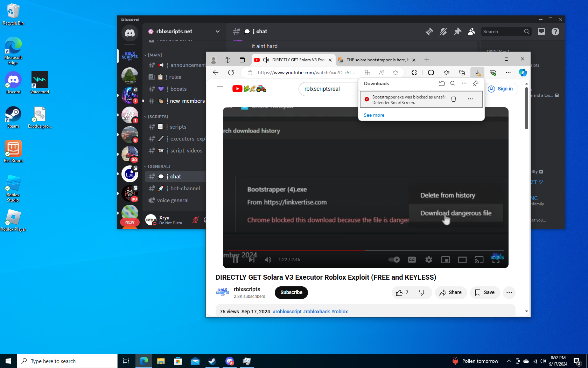Click YouTube search box with rblxscriptsreal
The height and width of the screenshot is (368, 588).
pos(328,89)
